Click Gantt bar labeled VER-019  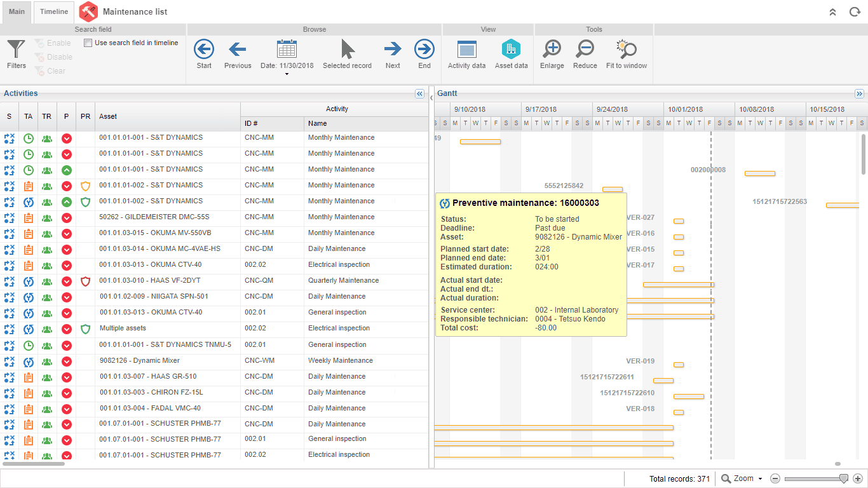(679, 365)
